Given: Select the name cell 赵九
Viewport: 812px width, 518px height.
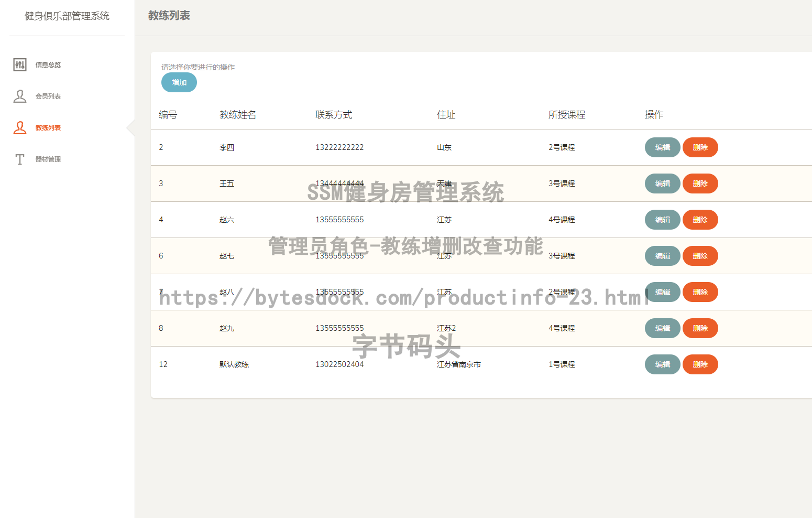Looking at the screenshot, I should [x=227, y=329].
